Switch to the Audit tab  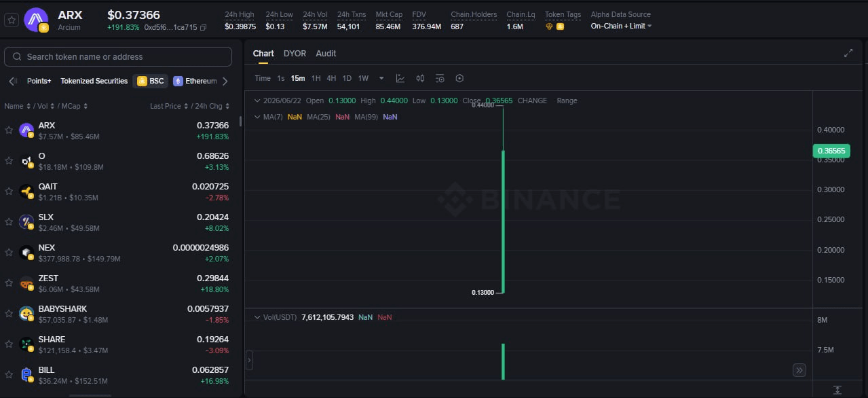tap(326, 53)
